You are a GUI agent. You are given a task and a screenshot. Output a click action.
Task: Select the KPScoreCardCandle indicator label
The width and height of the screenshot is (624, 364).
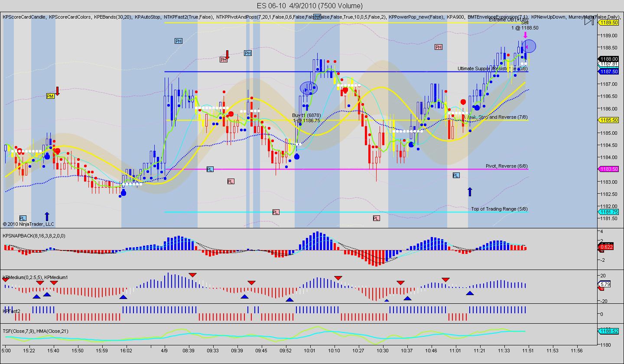[24, 17]
